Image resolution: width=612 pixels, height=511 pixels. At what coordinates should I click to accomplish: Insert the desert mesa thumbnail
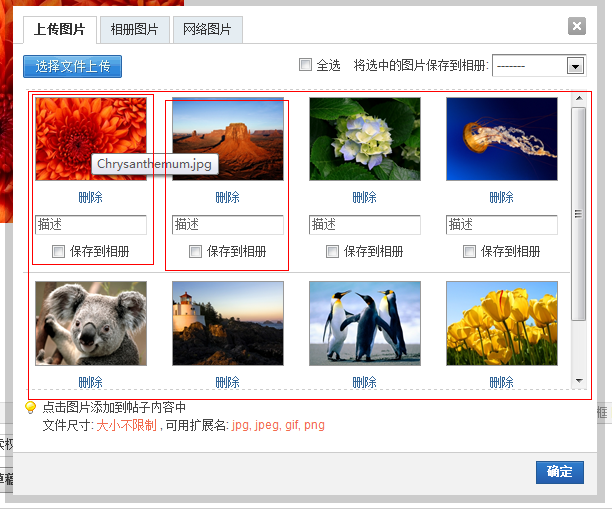[228, 139]
